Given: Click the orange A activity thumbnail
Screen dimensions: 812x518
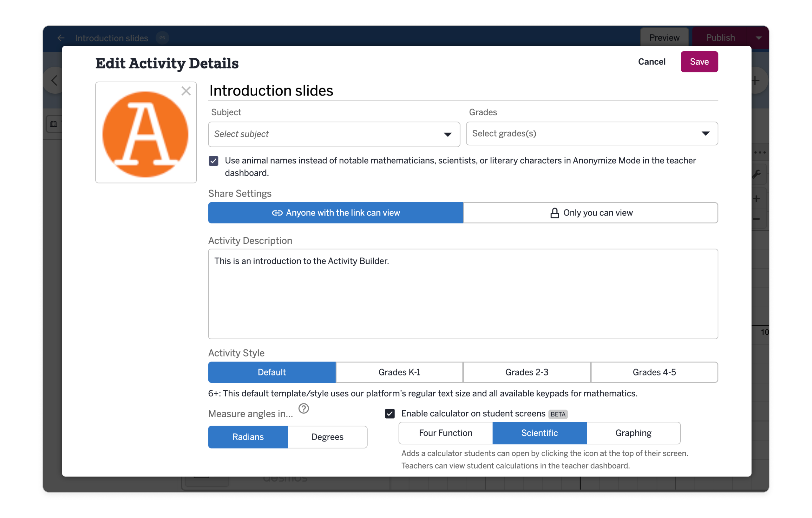Looking at the screenshot, I should (145, 134).
